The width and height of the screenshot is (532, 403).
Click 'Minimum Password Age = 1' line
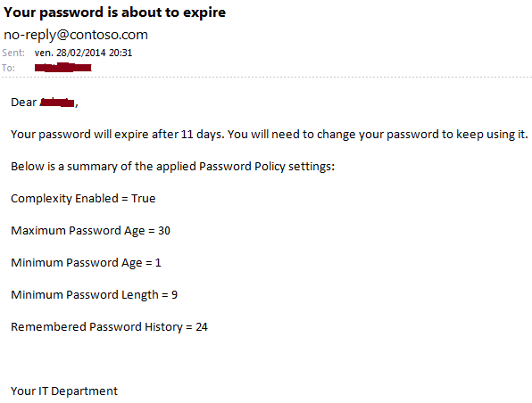tap(86, 263)
